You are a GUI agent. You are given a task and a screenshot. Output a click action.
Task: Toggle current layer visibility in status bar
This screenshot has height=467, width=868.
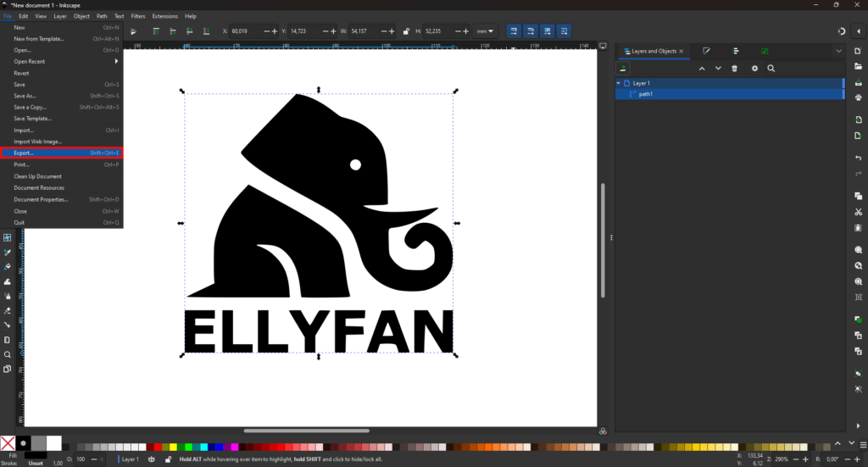click(151, 459)
